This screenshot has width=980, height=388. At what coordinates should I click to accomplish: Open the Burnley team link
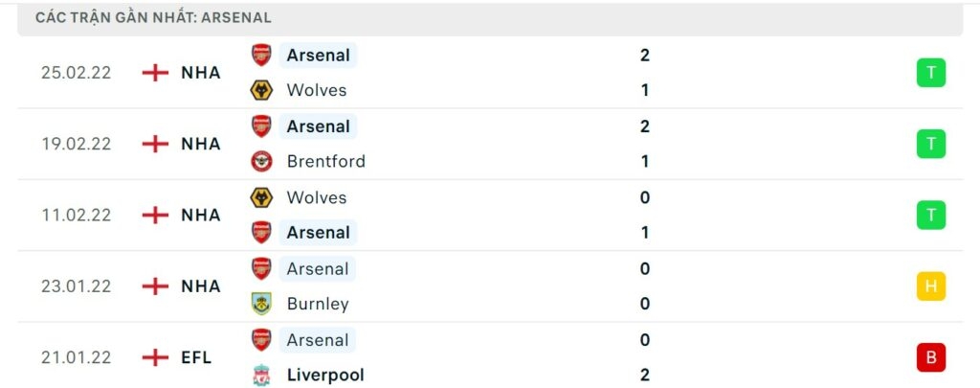318,304
